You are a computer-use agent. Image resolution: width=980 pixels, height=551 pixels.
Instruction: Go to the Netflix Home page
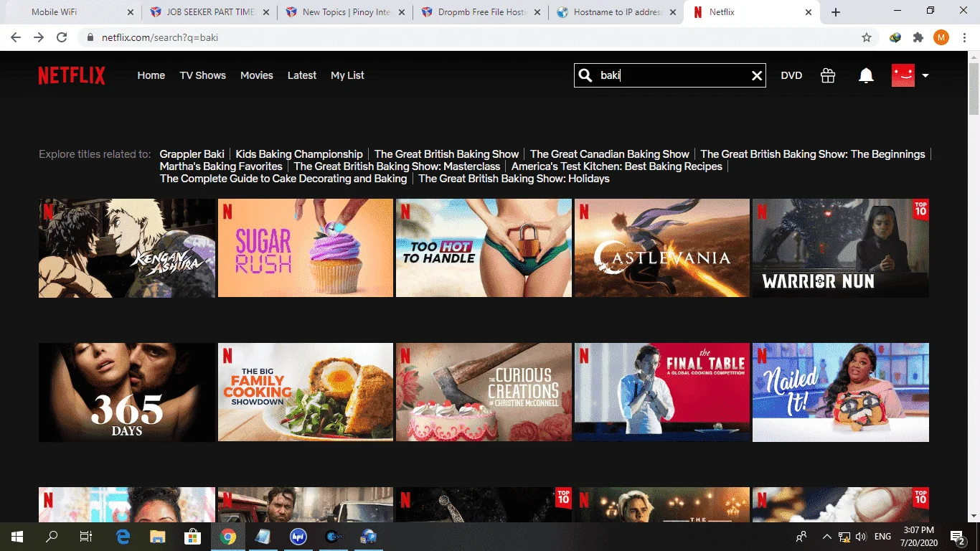click(x=151, y=75)
